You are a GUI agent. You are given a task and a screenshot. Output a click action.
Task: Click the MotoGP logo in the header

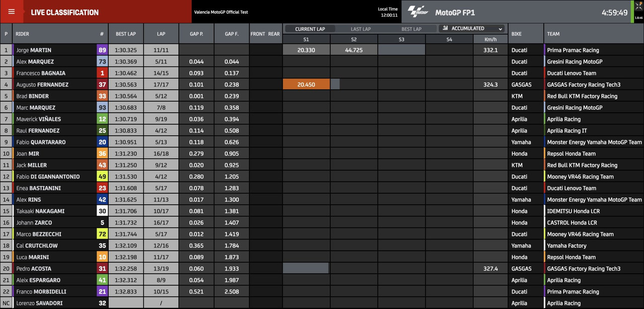pos(418,12)
